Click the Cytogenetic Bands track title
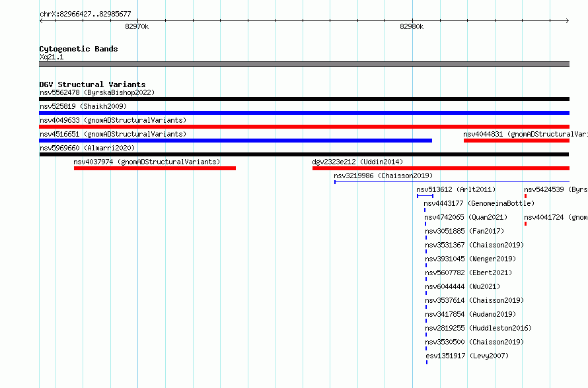This screenshot has width=588, height=388. pyautogui.click(x=79, y=49)
